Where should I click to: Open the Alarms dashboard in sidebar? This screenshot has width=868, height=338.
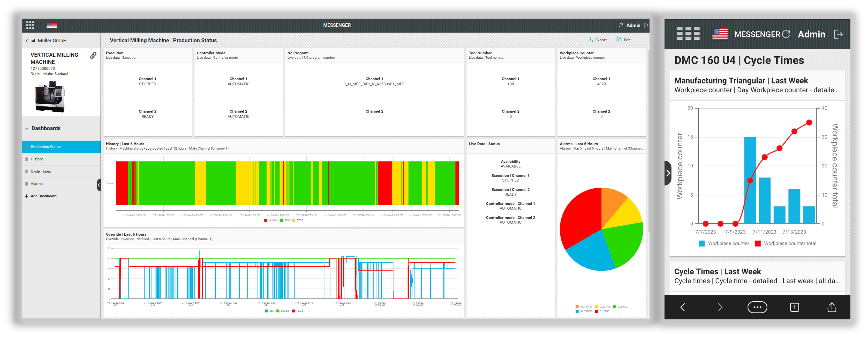coord(61,184)
